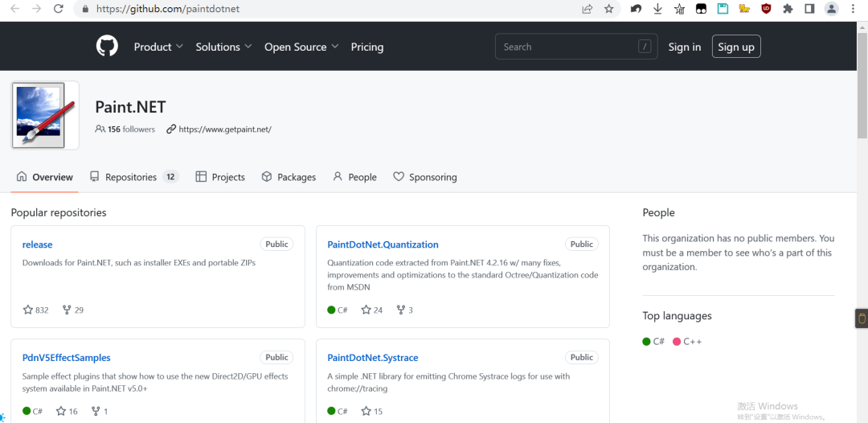868x423 pixels.
Task: Click the 3 forks on PaintDotNet.Quantization
Action: pyautogui.click(x=404, y=310)
